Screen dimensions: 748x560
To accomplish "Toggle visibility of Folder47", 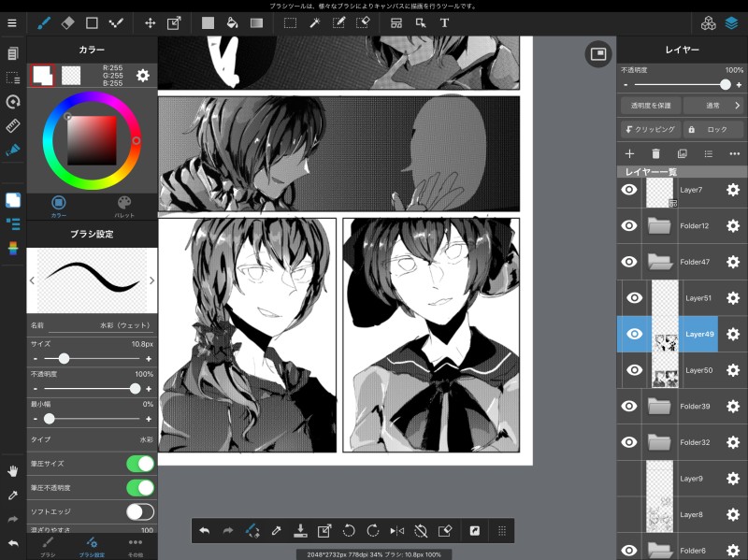I will (629, 262).
